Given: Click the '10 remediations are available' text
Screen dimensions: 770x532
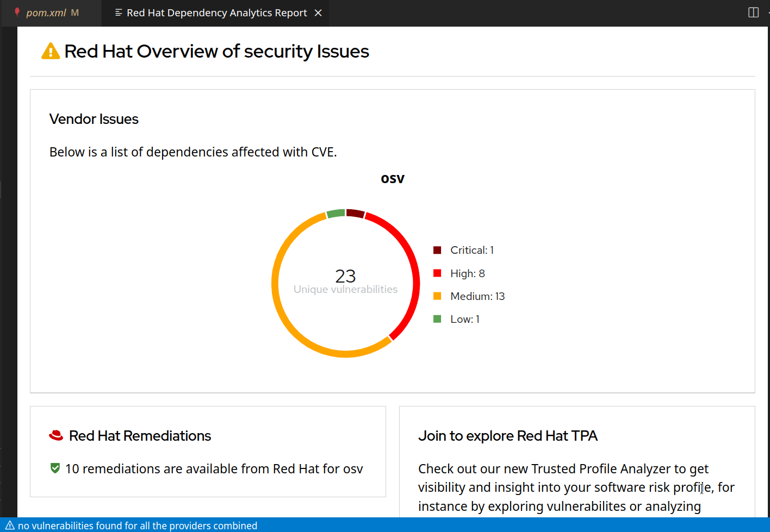Looking at the screenshot, I should [214, 468].
